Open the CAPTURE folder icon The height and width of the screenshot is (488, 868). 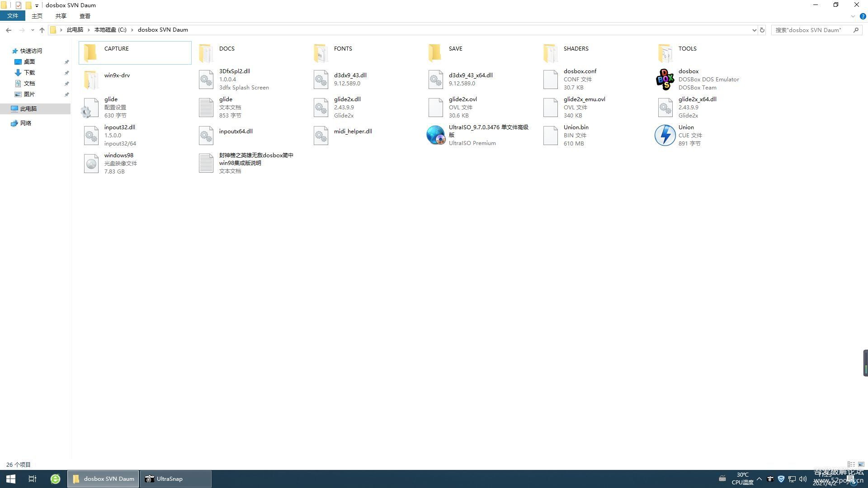click(x=90, y=52)
